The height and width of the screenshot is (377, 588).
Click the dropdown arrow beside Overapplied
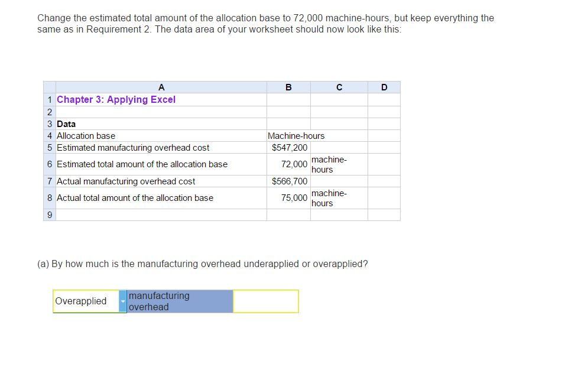(x=122, y=301)
